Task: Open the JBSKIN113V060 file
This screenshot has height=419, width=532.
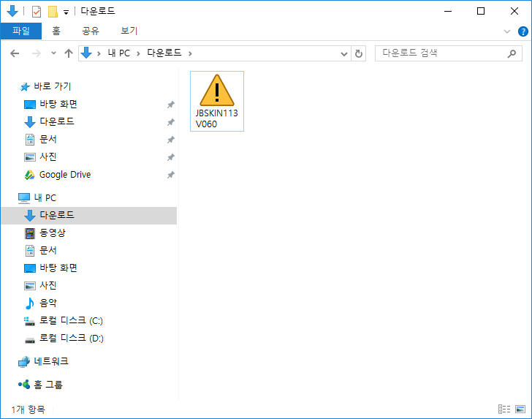Action: [217, 101]
